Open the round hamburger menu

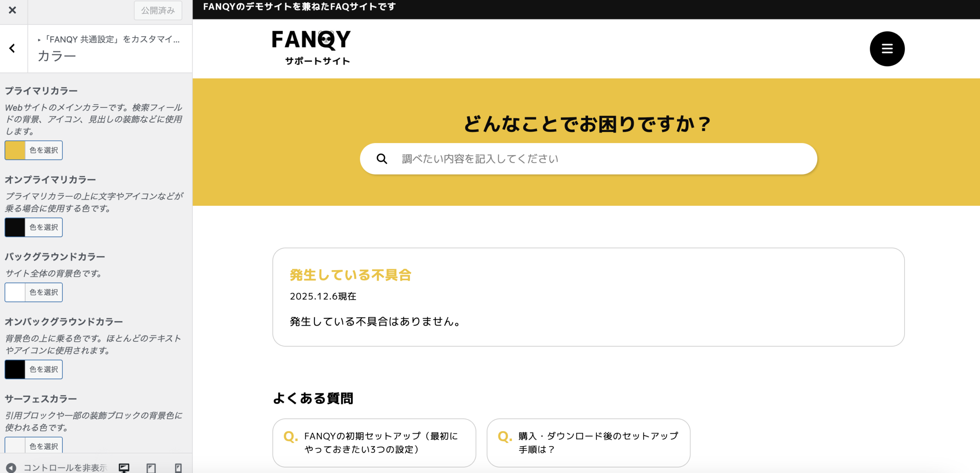click(x=887, y=49)
